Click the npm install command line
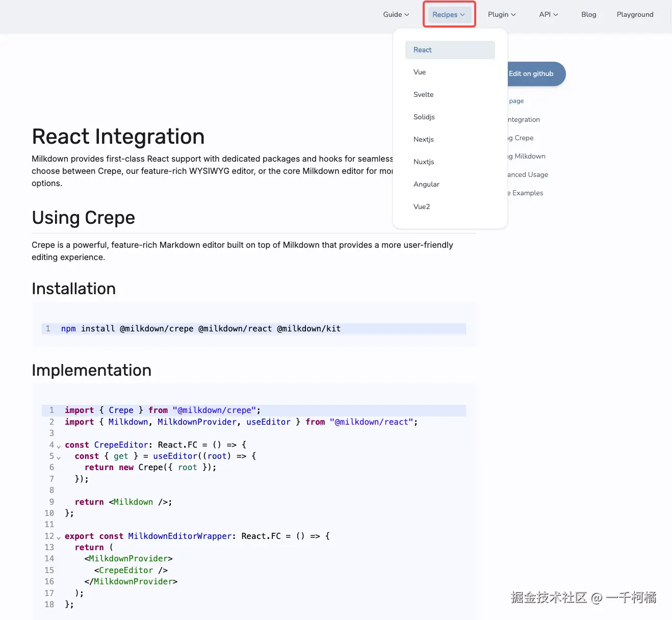The height and width of the screenshot is (620, 672). [254, 329]
